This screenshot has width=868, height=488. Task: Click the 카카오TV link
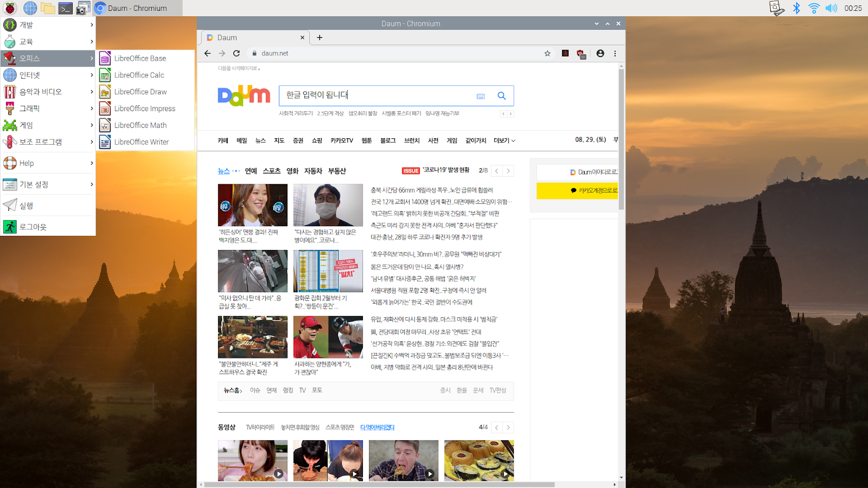click(342, 140)
